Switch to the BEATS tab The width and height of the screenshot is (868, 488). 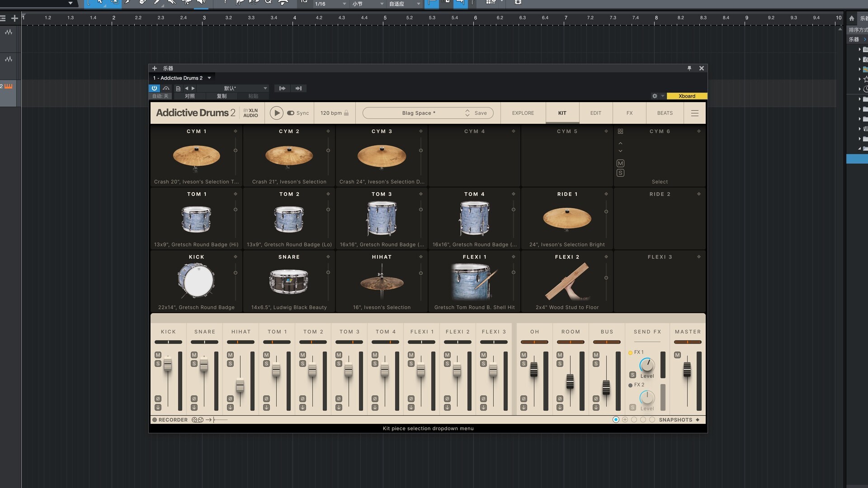(x=665, y=113)
